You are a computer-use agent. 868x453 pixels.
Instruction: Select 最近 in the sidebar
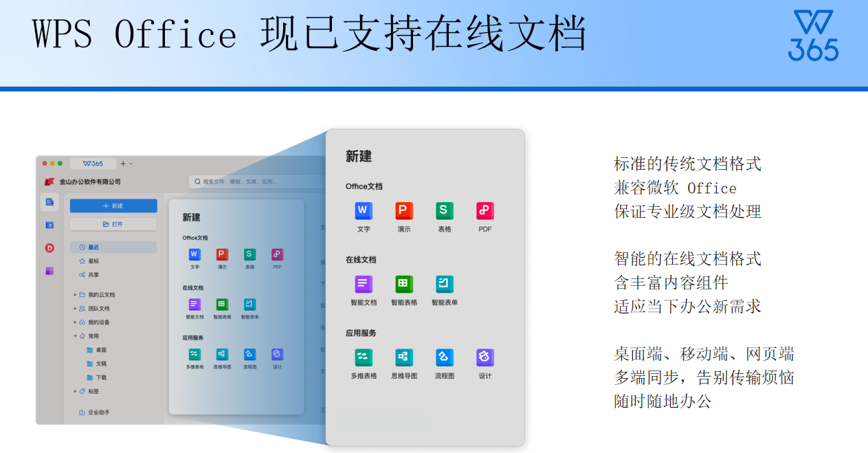113,247
